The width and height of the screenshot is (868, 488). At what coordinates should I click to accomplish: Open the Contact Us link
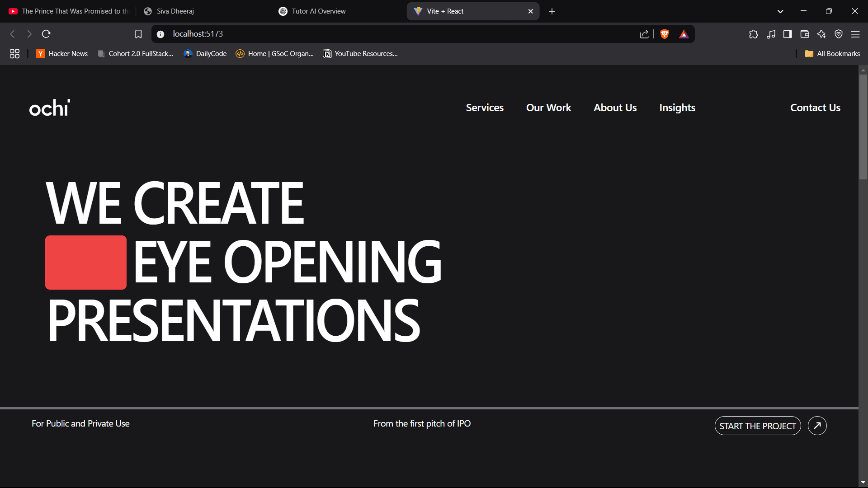(x=815, y=108)
